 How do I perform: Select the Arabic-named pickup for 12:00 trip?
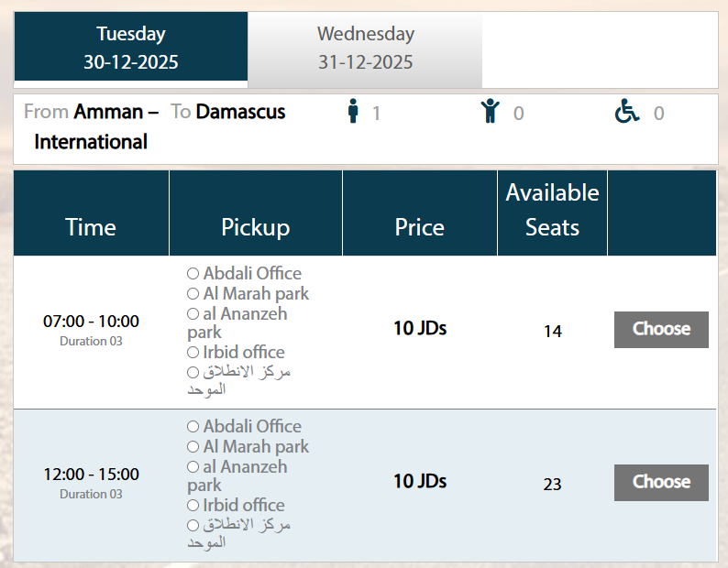click(193, 526)
